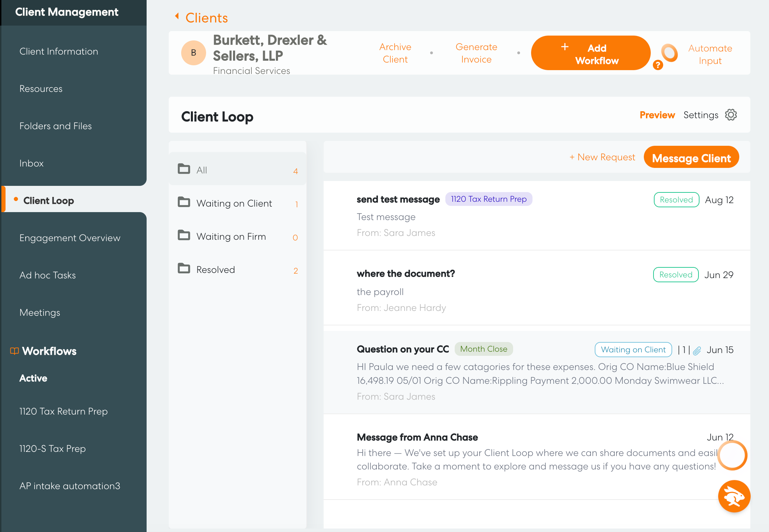Click the Month Close tag
Viewport: 769px width, 532px height.
point(483,349)
